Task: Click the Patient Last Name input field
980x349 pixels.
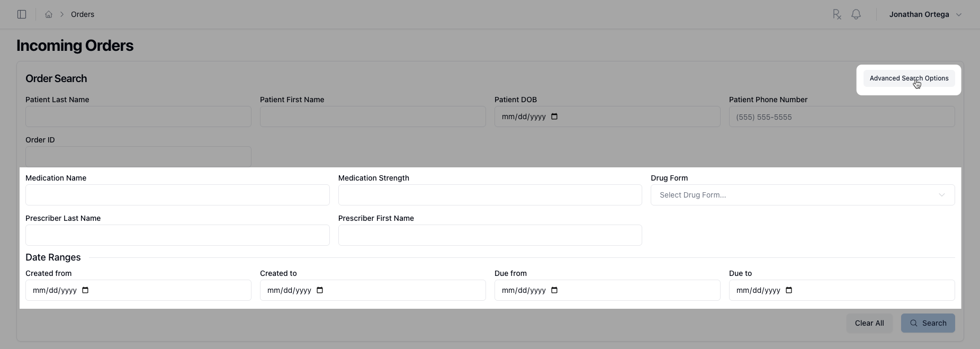Action: tap(138, 117)
